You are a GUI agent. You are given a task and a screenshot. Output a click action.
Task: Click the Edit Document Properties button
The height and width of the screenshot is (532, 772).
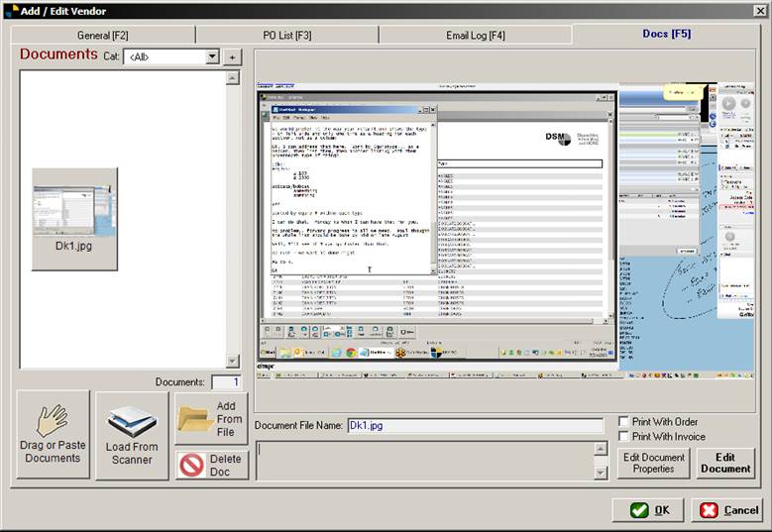click(x=653, y=463)
